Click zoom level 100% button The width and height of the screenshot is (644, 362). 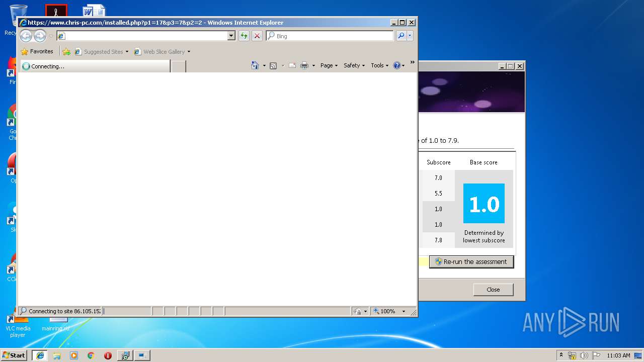click(x=384, y=311)
